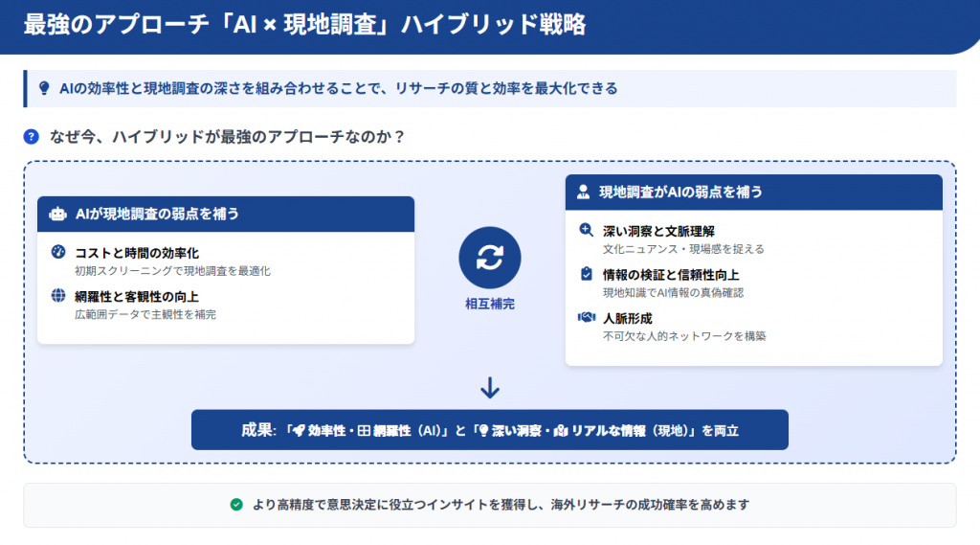The height and width of the screenshot is (545, 980).
Task: Click the text 人脈形成
Action: click(x=628, y=319)
